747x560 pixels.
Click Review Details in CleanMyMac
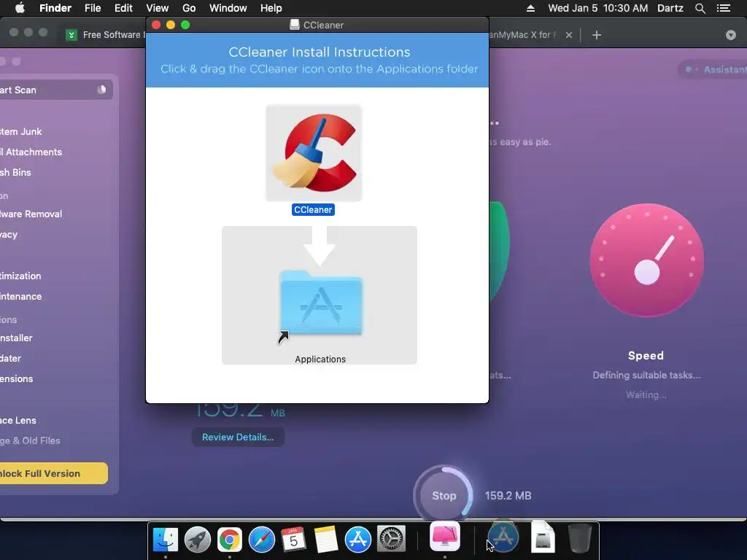coord(238,437)
